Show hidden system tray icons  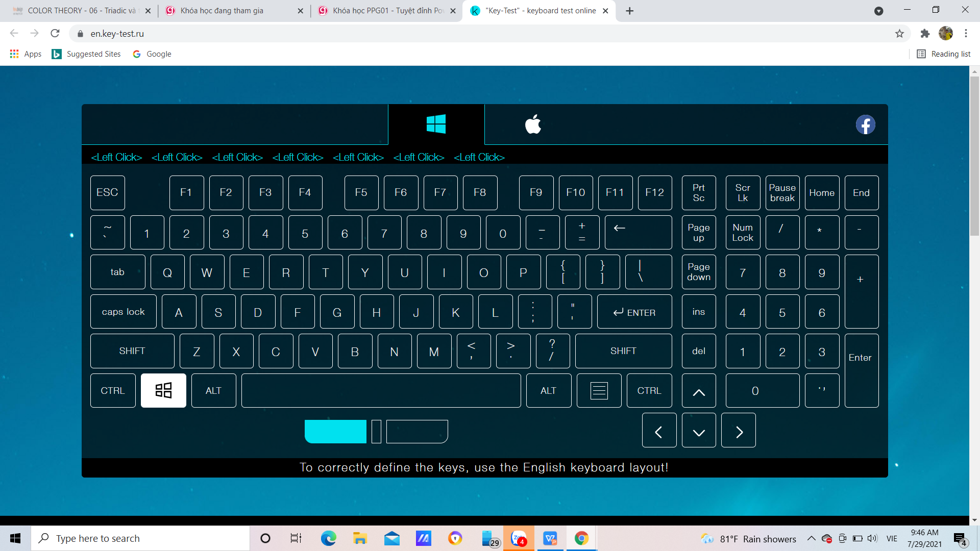click(811, 538)
